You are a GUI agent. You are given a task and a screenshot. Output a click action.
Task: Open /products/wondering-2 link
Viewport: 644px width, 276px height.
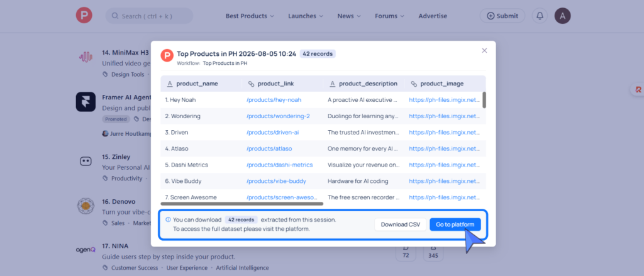pyautogui.click(x=278, y=116)
